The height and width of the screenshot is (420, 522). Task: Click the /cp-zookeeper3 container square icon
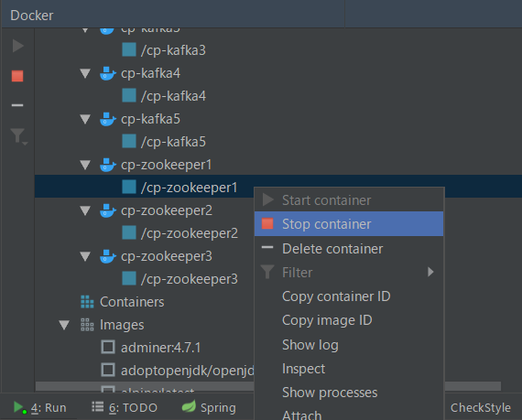[x=129, y=279]
